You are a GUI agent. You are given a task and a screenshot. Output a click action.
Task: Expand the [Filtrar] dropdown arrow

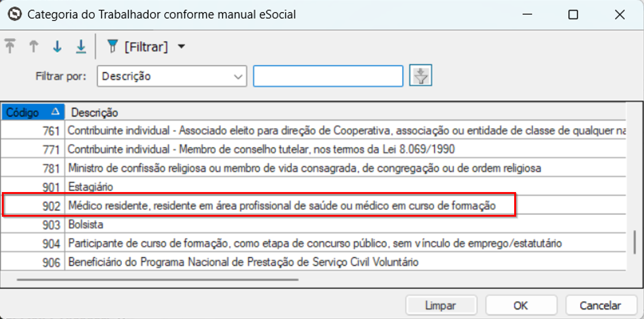tap(181, 47)
